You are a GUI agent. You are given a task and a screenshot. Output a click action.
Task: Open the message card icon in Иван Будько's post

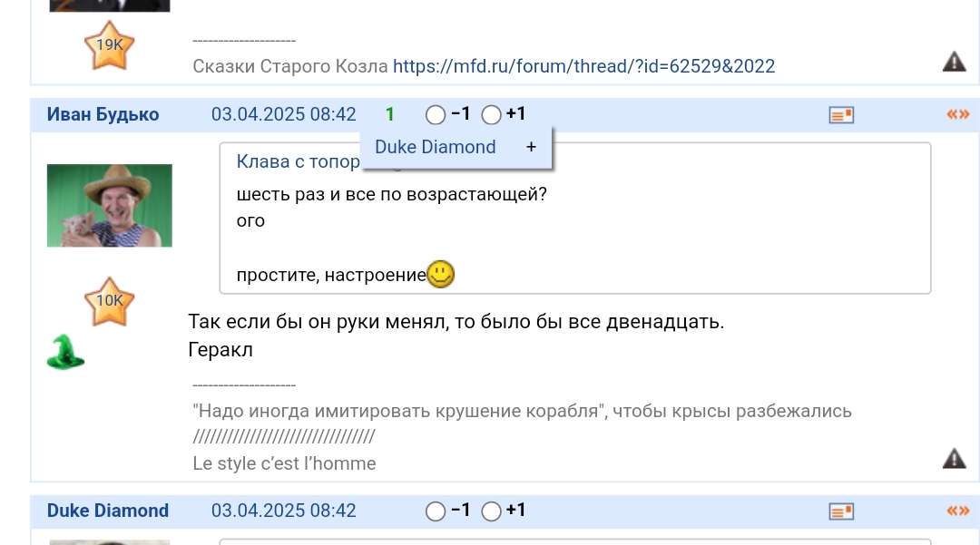841,115
